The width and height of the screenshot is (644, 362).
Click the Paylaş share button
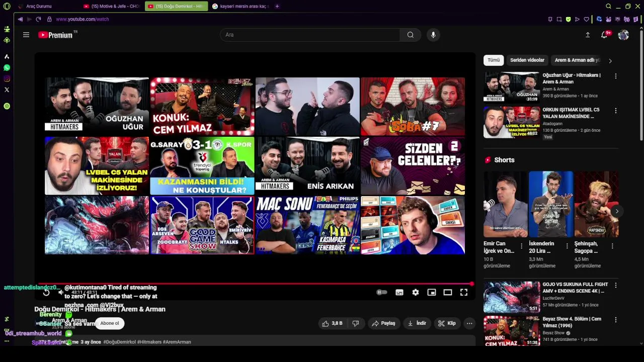tap(383, 323)
